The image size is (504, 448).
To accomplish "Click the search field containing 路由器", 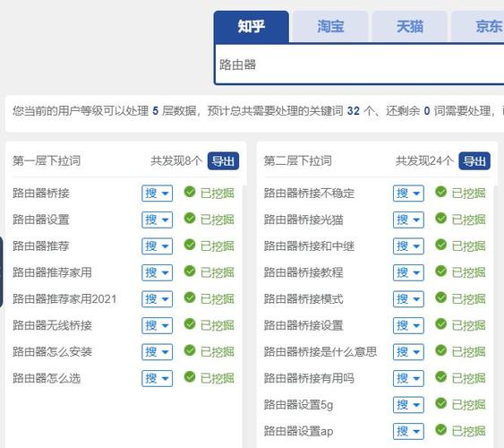I will pos(359,65).
